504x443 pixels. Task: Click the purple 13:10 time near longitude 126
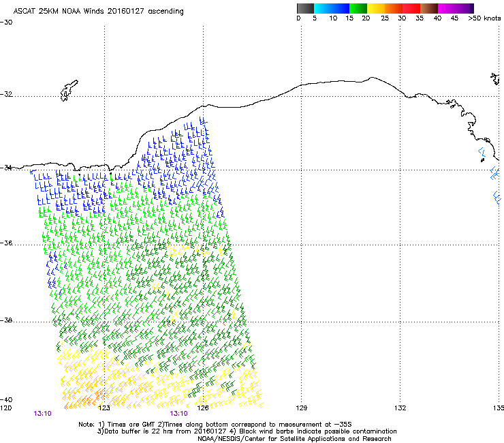[178, 414]
